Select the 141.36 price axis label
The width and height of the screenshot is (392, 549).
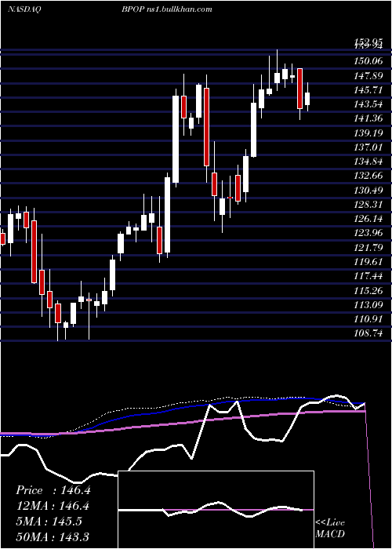click(368, 118)
